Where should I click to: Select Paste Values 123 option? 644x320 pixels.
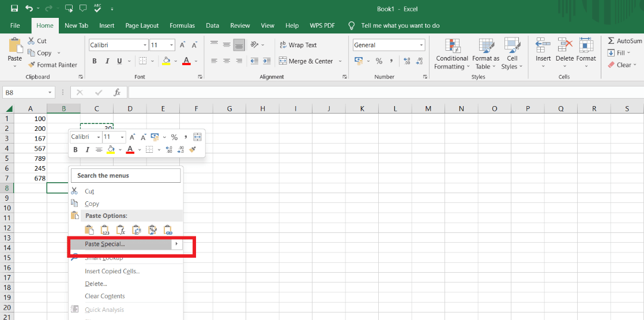coord(105,230)
